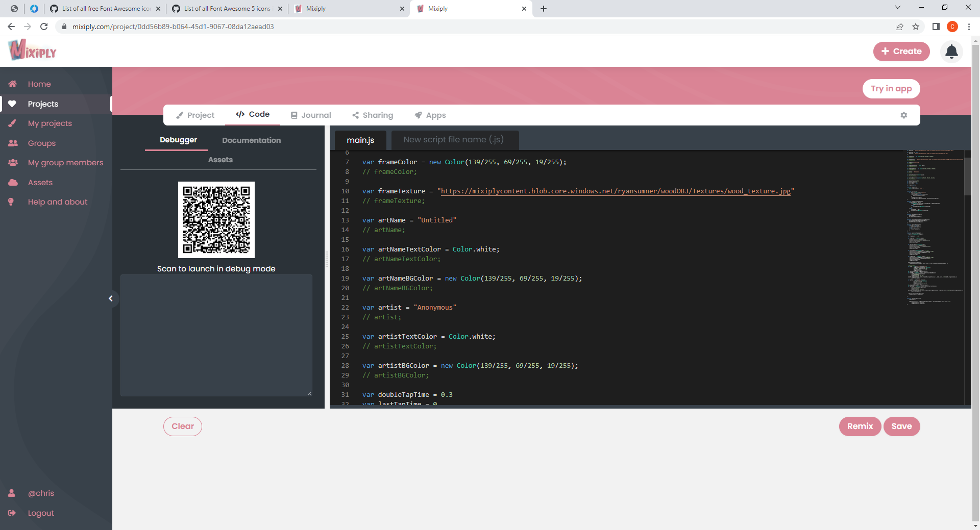Viewport: 980px width, 530px height.
Task: Open the Chrome profile avatar
Action: (952, 27)
